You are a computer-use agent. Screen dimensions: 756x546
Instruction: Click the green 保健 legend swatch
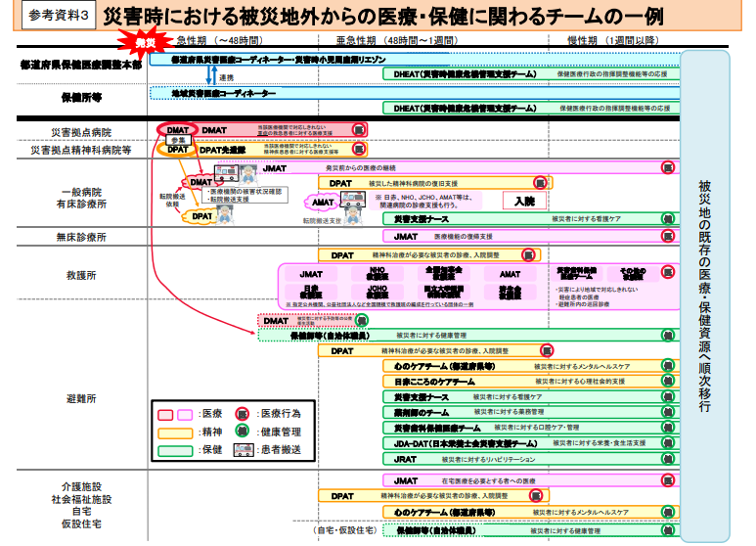[x=175, y=450]
